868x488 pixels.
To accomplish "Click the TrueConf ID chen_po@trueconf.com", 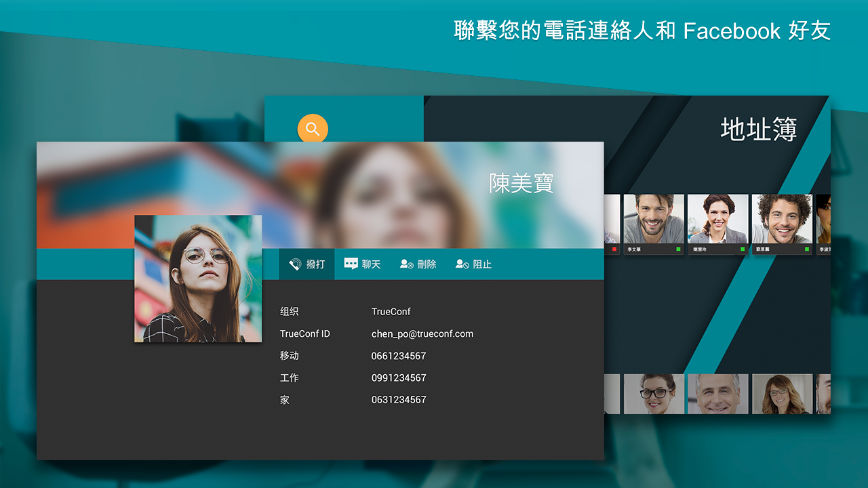I will pyautogui.click(x=422, y=333).
